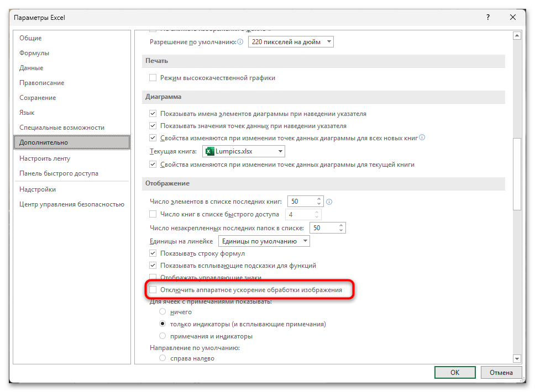Uncheck 'Показывать строку формул' checkbox
The image size is (535, 392).
click(x=153, y=253)
